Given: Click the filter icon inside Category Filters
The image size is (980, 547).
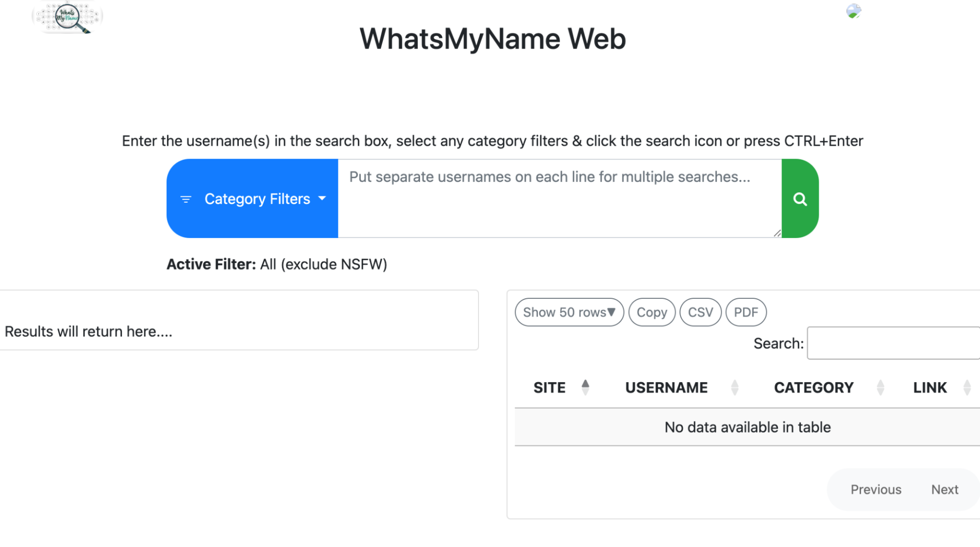Looking at the screenshot, I should point(185,199).
